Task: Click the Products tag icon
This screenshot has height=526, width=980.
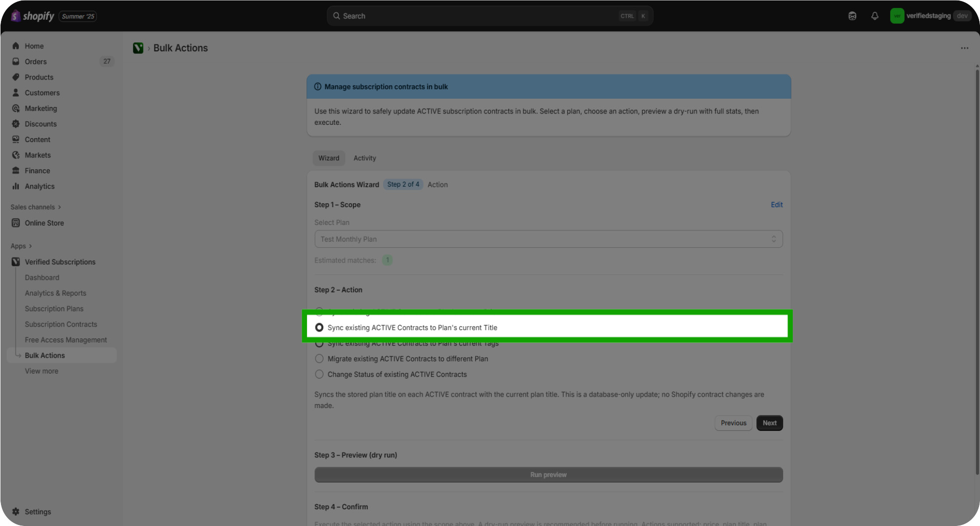Action: click(x=16, y=77)
